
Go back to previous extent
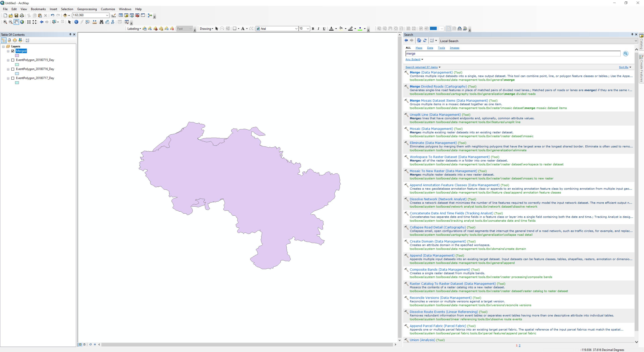click(41, 22)
